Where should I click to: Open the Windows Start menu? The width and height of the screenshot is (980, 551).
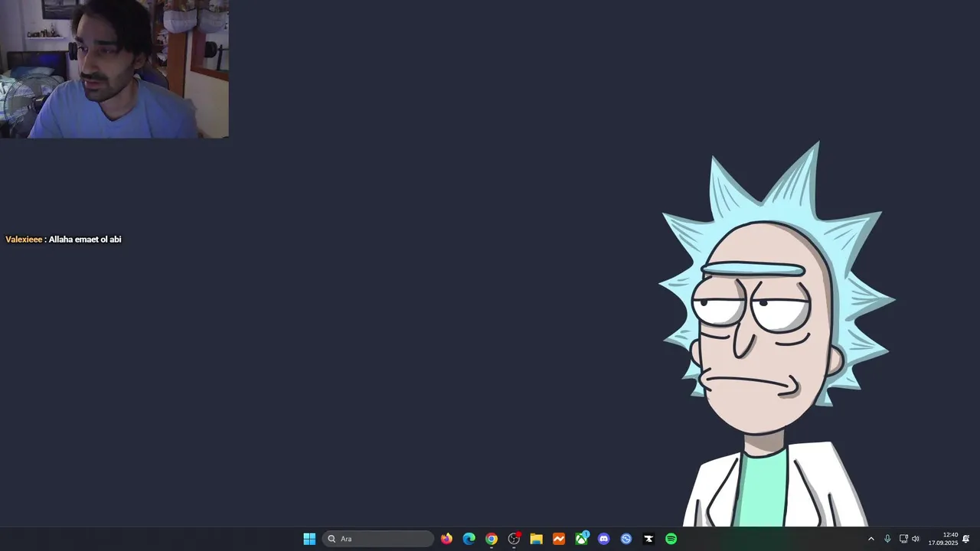tap(309, 539)
